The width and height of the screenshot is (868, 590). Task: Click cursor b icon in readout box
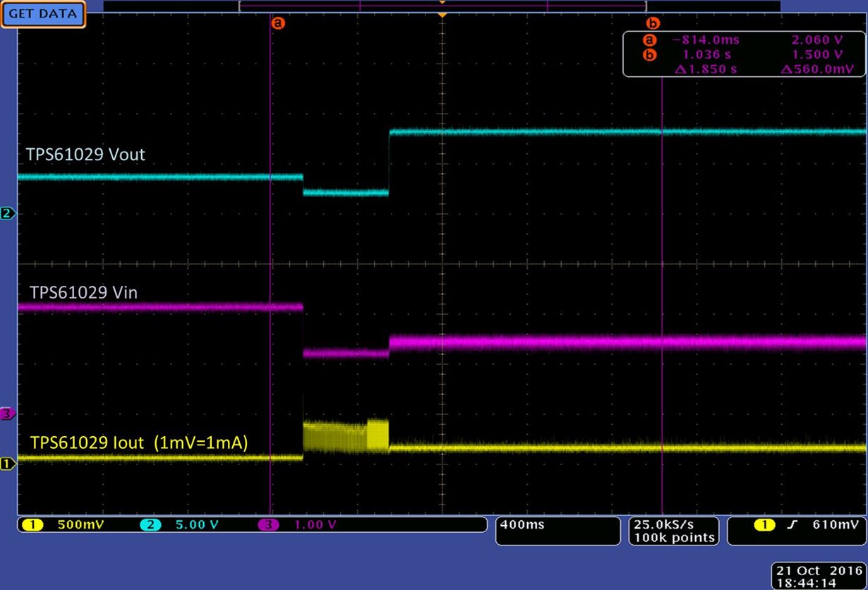(649, 54)
